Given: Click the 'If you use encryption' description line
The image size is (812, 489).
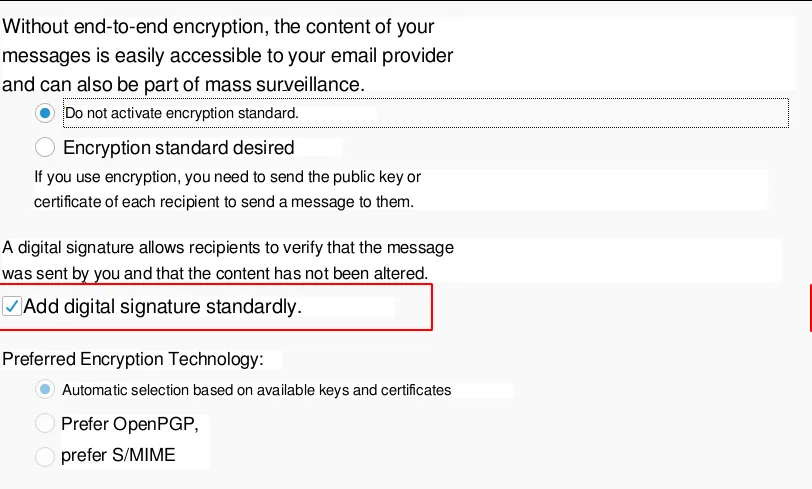Looking at the screenshot, I should coord(227,178).
